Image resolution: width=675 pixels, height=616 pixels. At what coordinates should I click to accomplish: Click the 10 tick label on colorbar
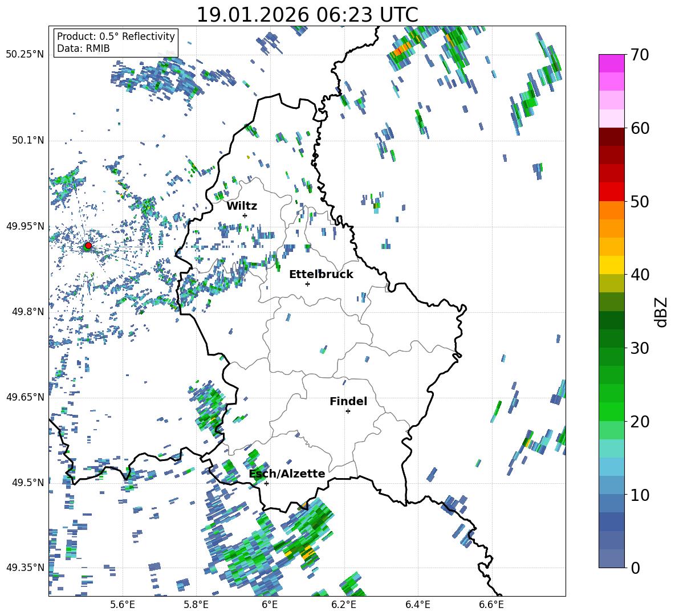[x=640, y=495]
